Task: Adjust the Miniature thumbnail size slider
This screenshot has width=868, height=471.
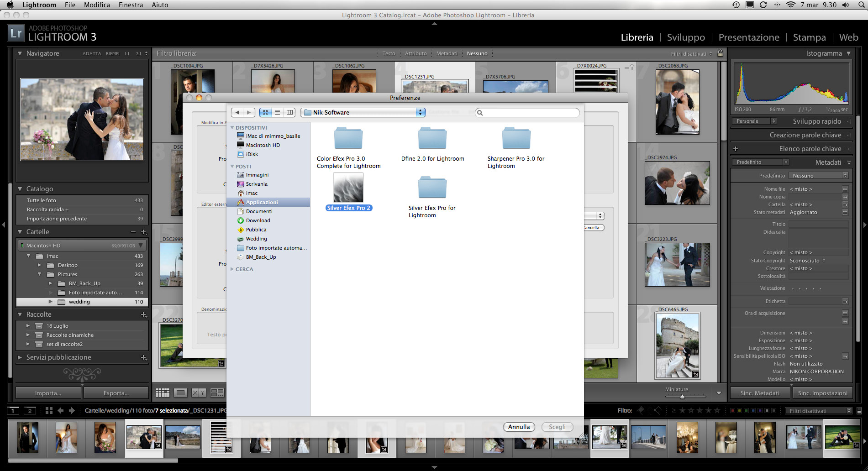Action: pyautogui.click(x=682, y=396)
